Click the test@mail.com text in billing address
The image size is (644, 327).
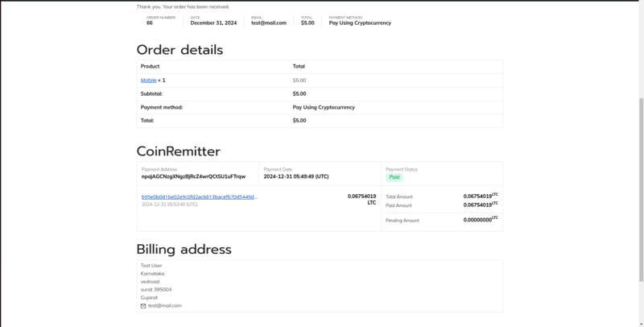[x=165, y=306]
